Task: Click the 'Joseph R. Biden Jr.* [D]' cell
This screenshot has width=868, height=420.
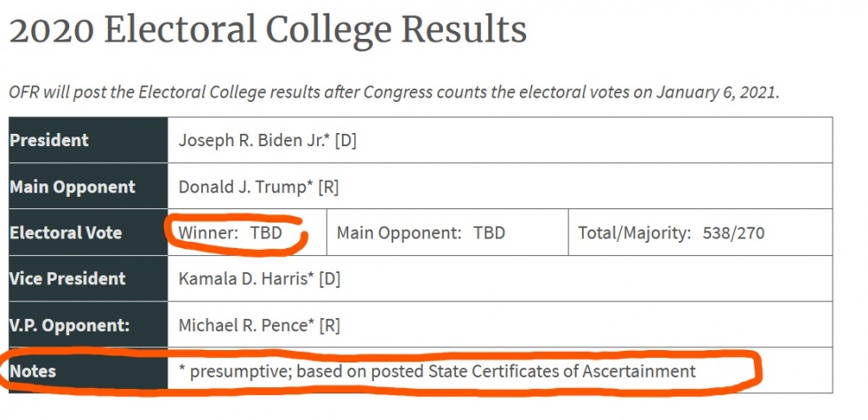Action: (267, 140)
